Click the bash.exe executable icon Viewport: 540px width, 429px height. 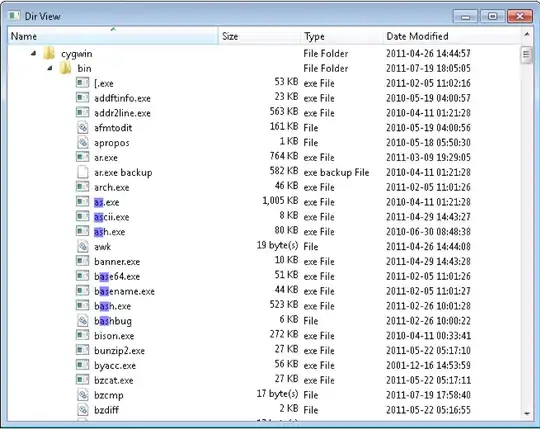(82, 305)
